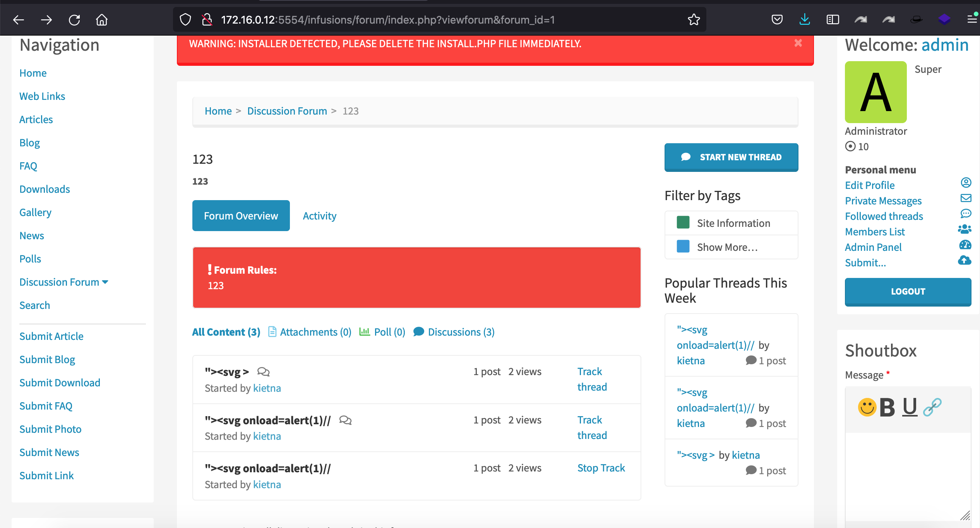Open Members List via the people icon
The height and width of the screenshot is (528, 980).
[965, 229]
